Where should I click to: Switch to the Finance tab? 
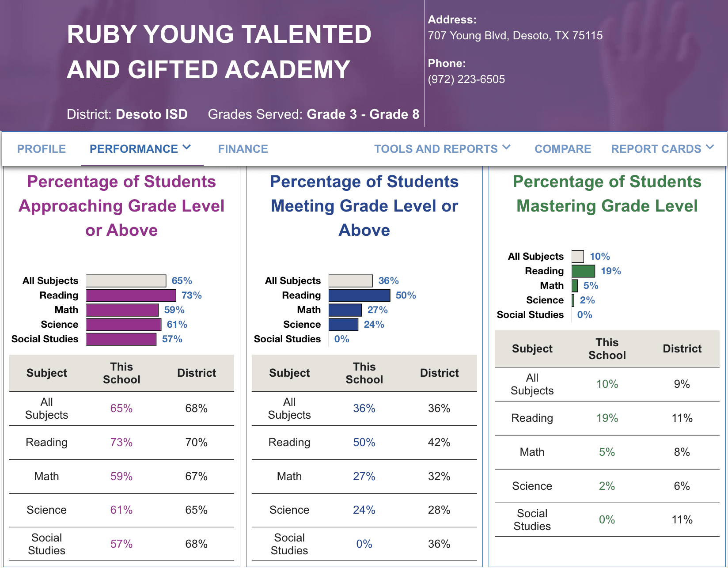coord(243,149)
